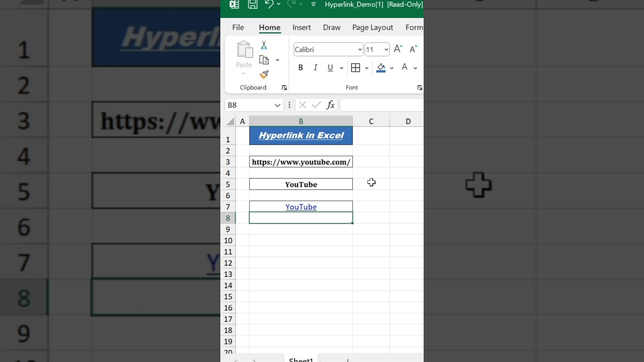Toggle Bold formatting
The width and height of the screenshot is (644, 362).
300,68
